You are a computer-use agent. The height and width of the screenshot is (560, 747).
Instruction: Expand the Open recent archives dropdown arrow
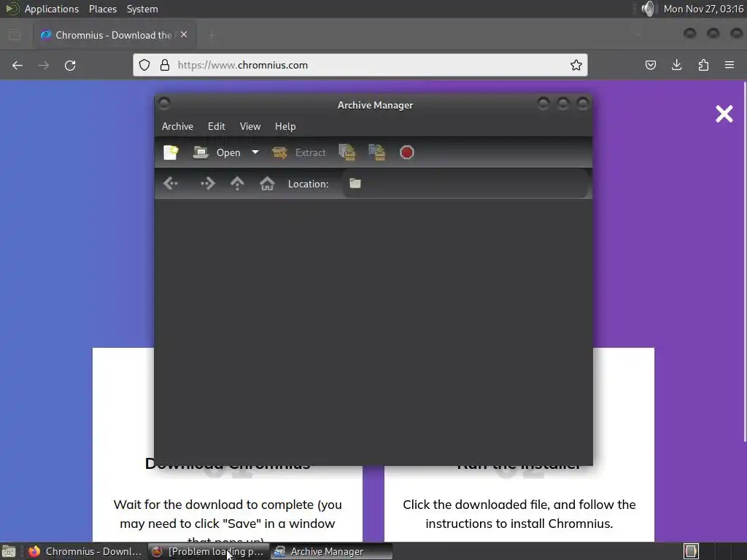click(255, 152)
